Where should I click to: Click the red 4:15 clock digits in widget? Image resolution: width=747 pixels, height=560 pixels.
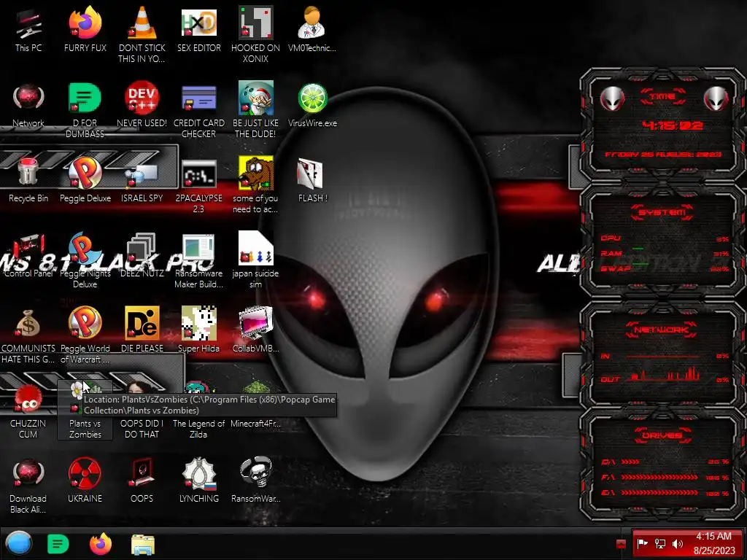tap(672, 125)
